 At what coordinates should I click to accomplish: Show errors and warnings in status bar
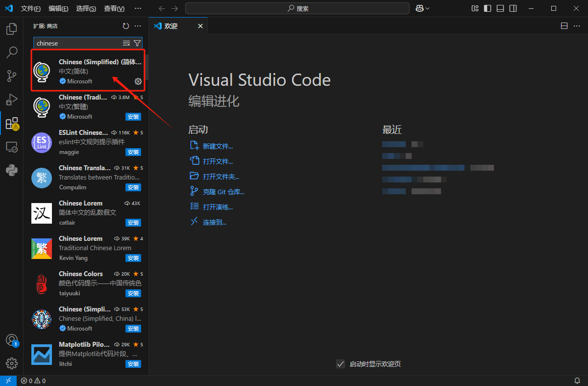pyautogui.click(x=33, y=381)
